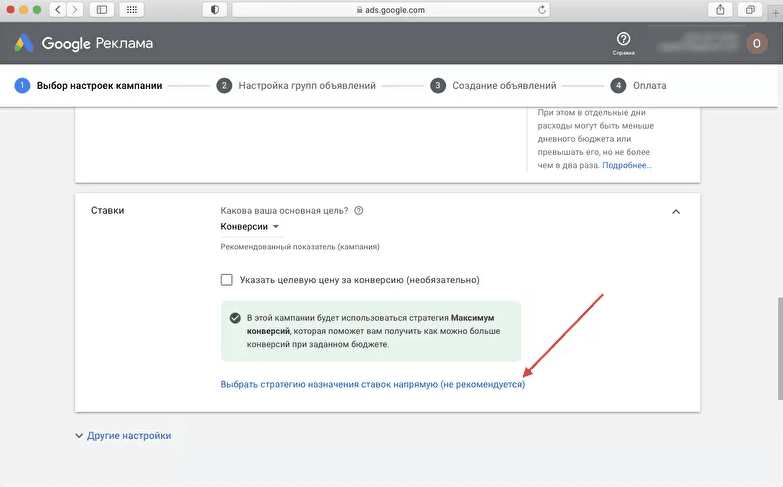This screenshot has height=487, width=783.
Task: Click the Ставки section heading
Action: tap(107, 210)
